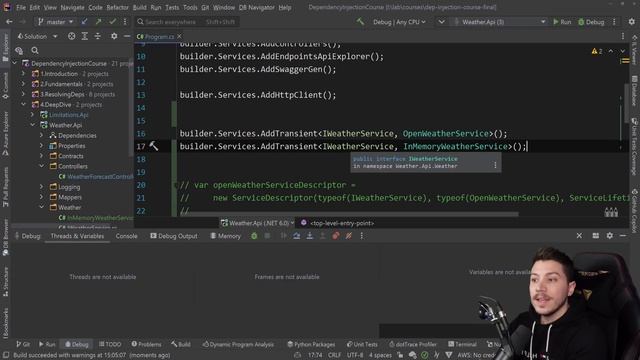The height and width of the screenshot is (360, 640).
Task: Click the hammer quick-action icon on line 17
Action: coord(153,146)
